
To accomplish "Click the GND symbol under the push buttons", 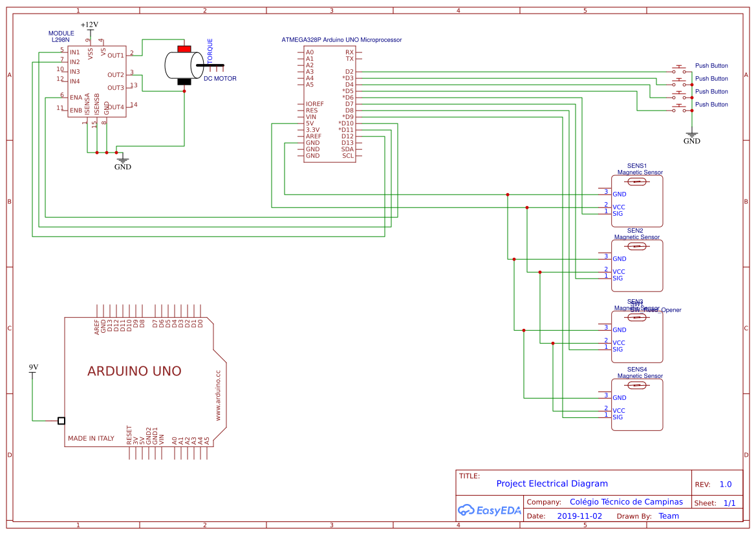I will click(691, 136).
